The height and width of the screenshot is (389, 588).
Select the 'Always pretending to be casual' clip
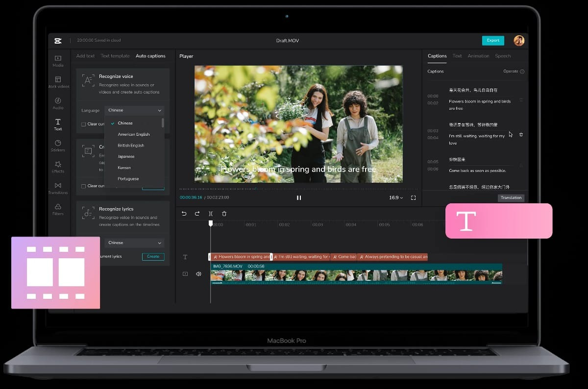392,257
